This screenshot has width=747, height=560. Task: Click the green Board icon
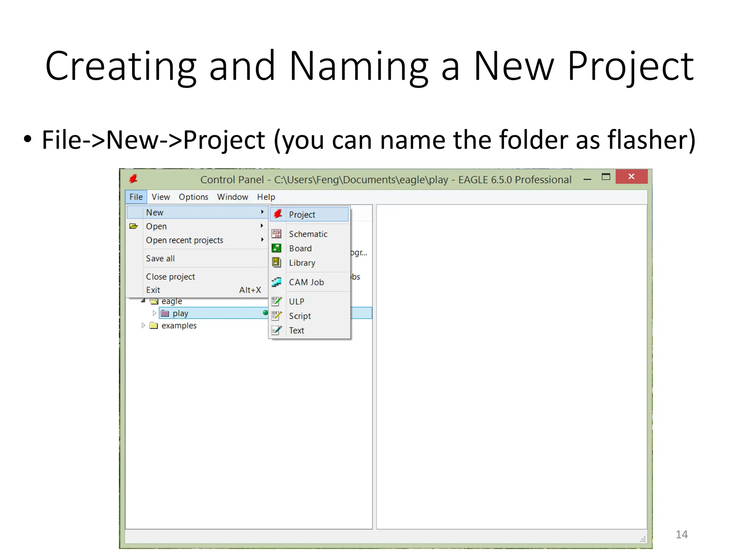click(x=276, y=248)
